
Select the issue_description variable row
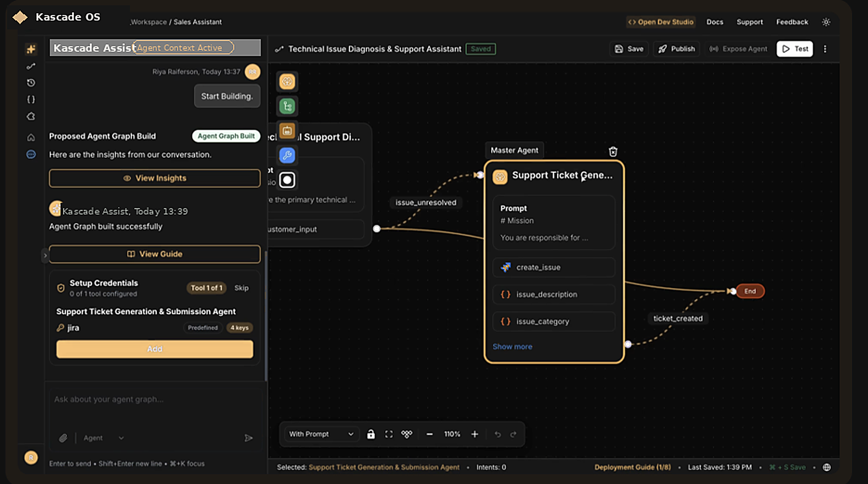point(554,294)
